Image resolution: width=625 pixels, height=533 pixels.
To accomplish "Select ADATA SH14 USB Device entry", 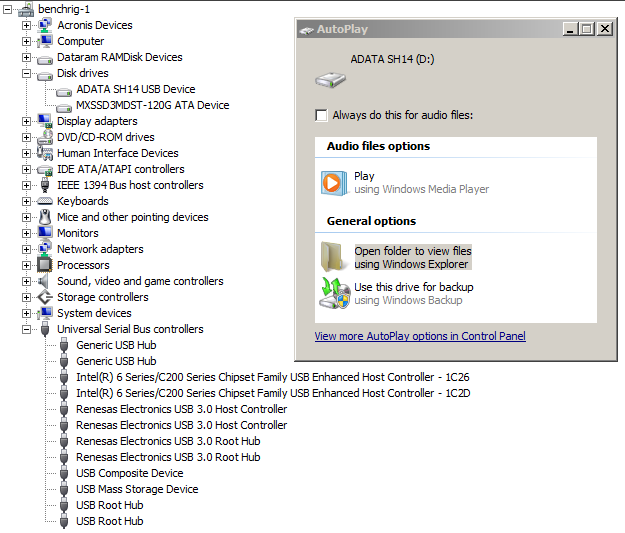I will tap(135, 89).
